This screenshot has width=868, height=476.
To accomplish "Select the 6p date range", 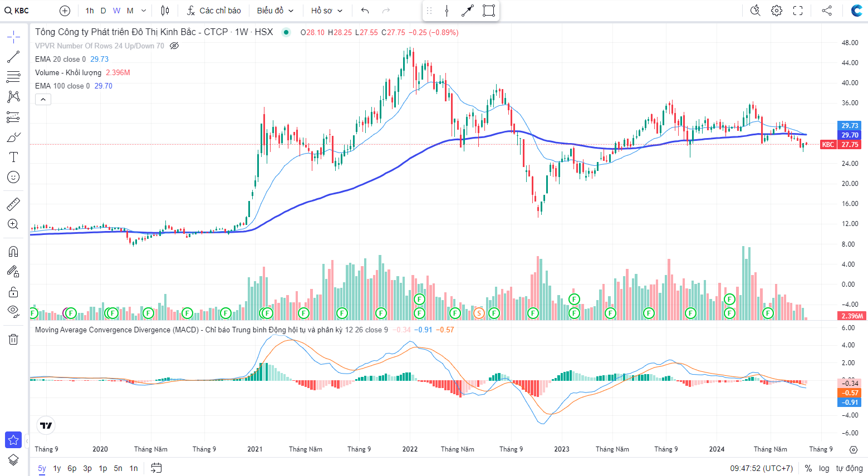I will tap(72, 468).
